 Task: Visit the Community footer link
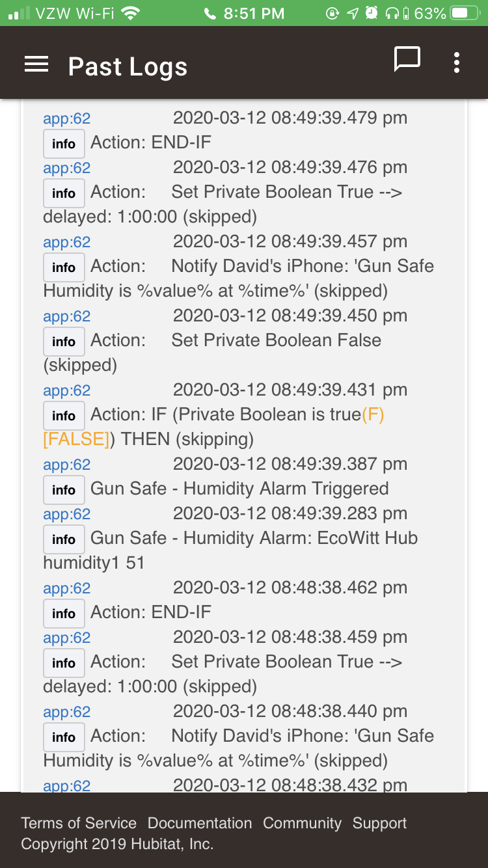(302, 823)
